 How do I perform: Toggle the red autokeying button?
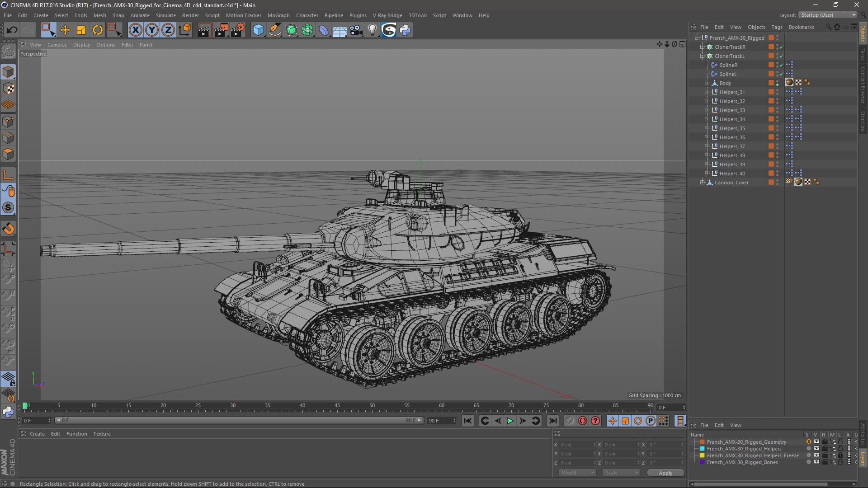(x=583, y=421)
